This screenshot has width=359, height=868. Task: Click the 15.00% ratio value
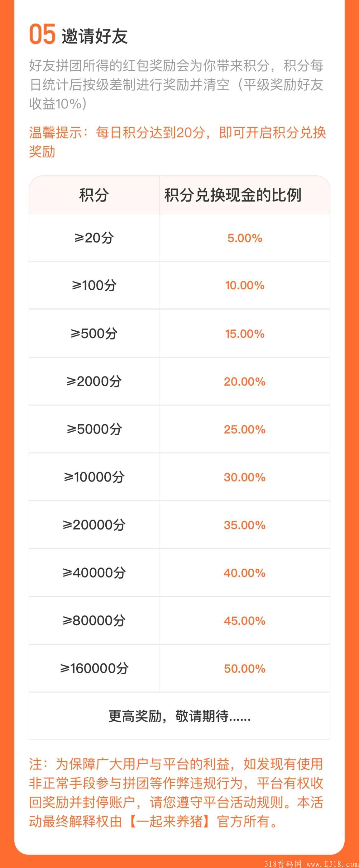pos(245,334)
